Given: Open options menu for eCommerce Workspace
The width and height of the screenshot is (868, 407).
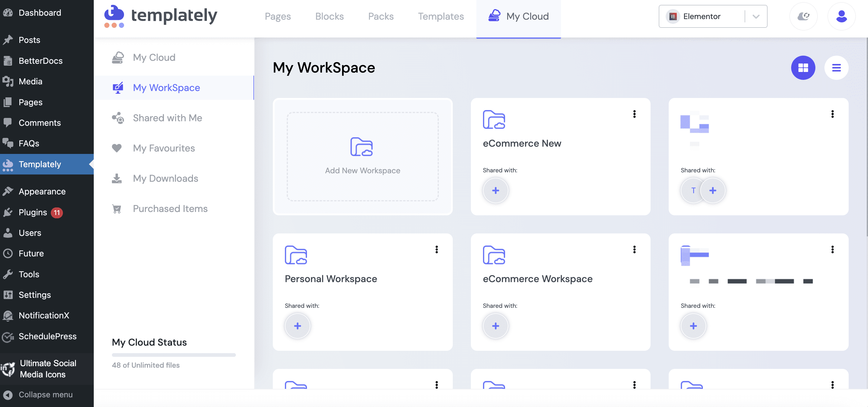Looking at the screenshot, I should (x=634, y=249).
